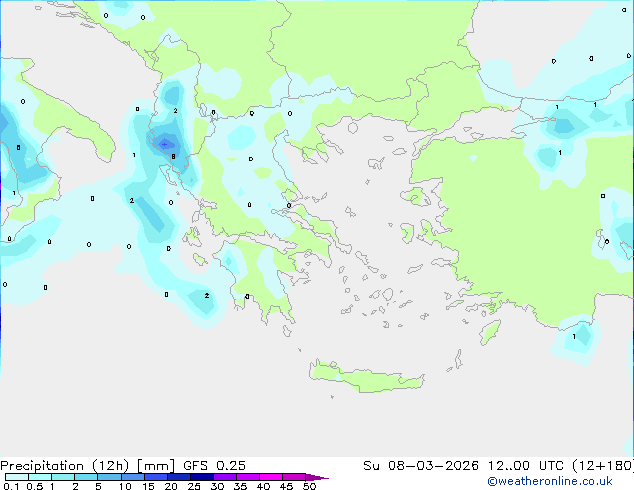This screenshot has width=634, height=490.
Task: Click the legend label "30"
Action: (x=217, y=486)
